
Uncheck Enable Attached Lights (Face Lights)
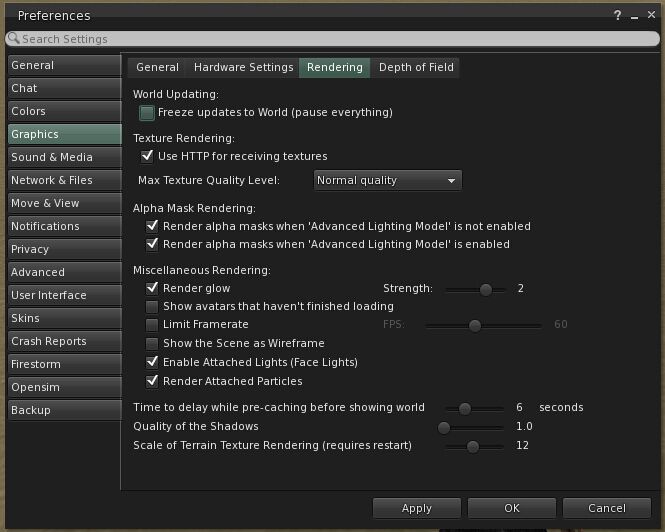[152, 362]
